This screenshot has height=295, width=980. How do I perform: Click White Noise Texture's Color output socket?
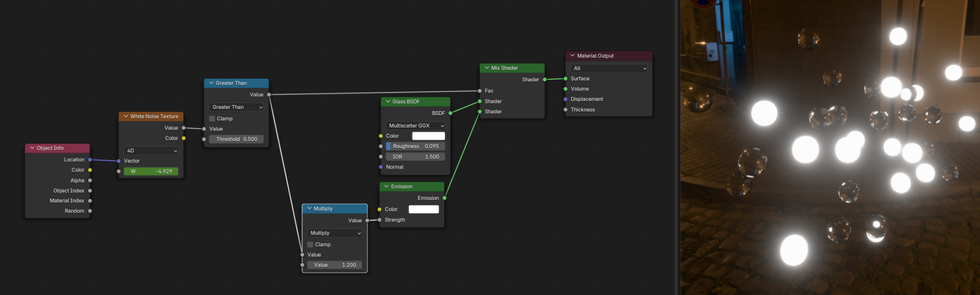184,138
